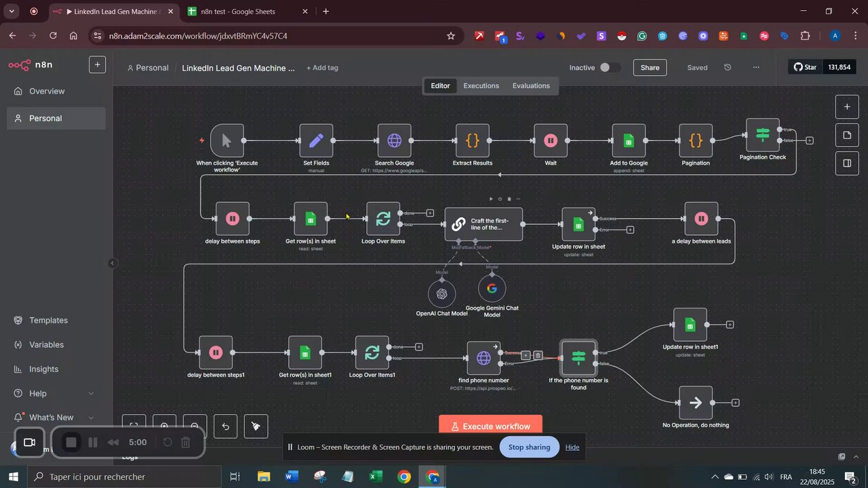Toggle the right side panel icon

847,163
